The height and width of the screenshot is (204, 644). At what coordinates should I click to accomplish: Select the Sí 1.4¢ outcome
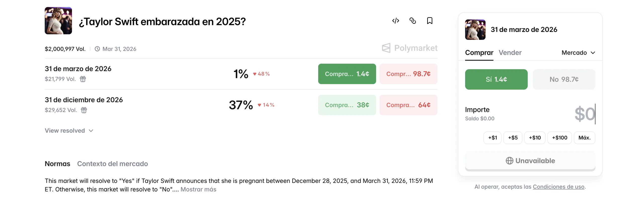(496, 79)
